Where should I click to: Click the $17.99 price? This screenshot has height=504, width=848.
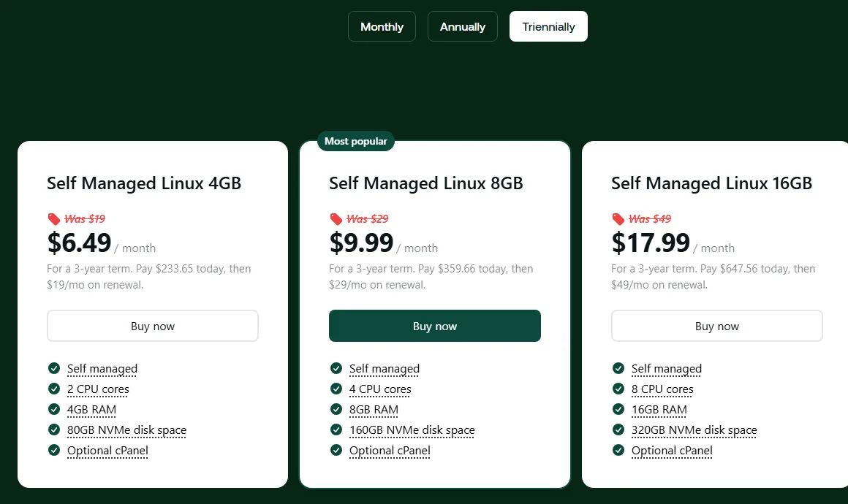coord(651,243)
